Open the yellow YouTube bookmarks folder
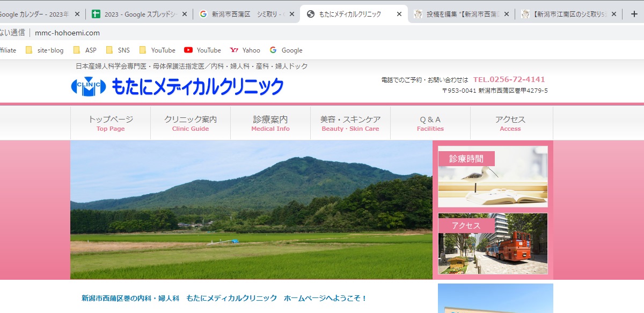This screenshot has height=313, width=644. tap(158, 50)
